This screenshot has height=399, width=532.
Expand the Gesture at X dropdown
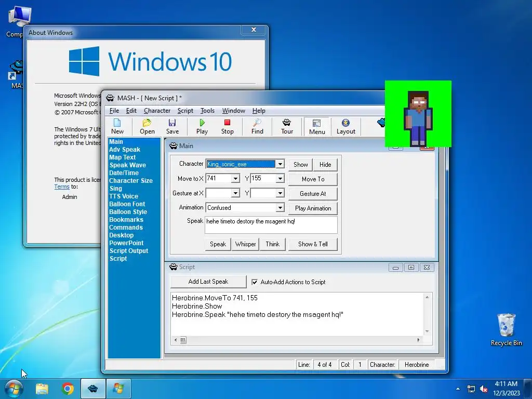pos(235,193)
